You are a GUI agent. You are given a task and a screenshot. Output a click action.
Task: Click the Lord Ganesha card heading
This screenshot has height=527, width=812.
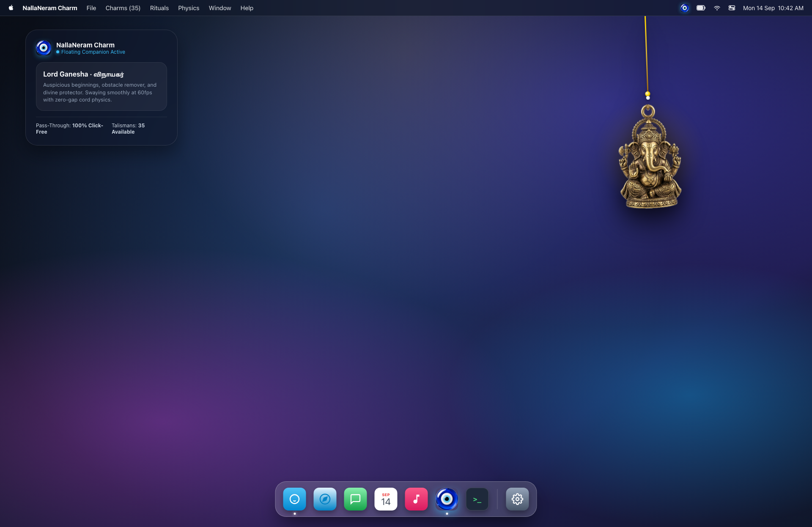[83, 74]
